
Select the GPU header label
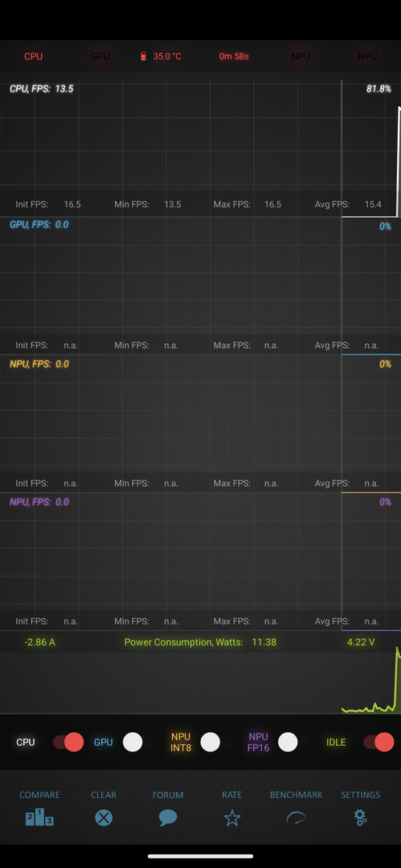coord(100,56)
